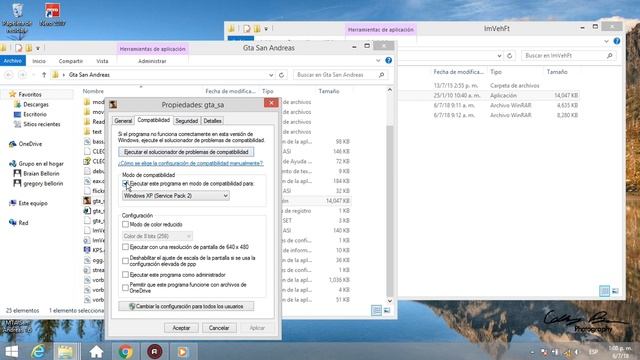Check the OneDrive files permission option
The height and width of the screenshot is (360, 640).
pyautogui.click(x=125, y=288)
